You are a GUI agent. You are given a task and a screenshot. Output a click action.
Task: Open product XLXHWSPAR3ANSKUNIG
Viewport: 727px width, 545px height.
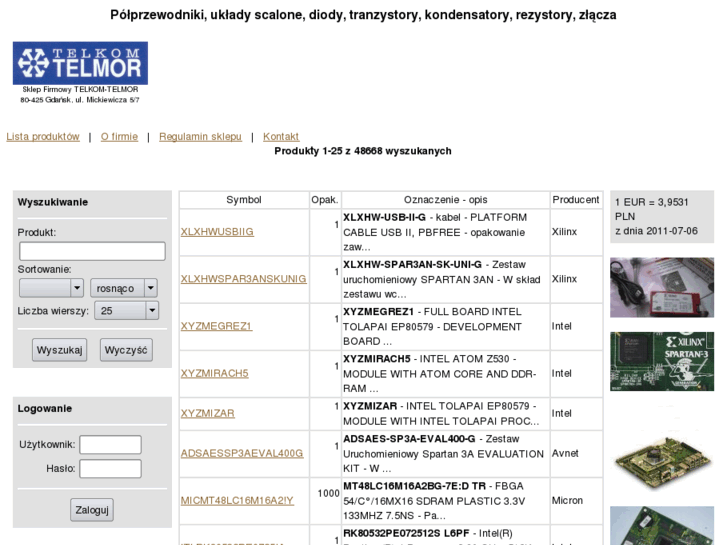coord(243,279)
